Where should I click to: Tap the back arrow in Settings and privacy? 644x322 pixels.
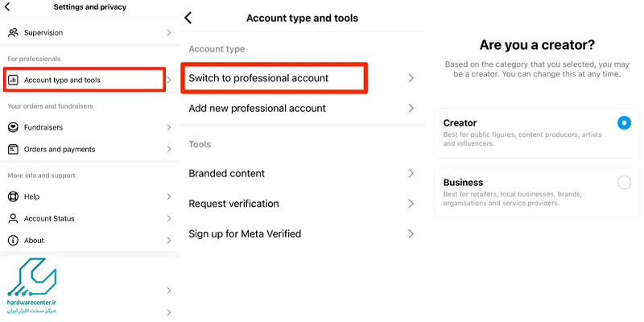[7, 7]
